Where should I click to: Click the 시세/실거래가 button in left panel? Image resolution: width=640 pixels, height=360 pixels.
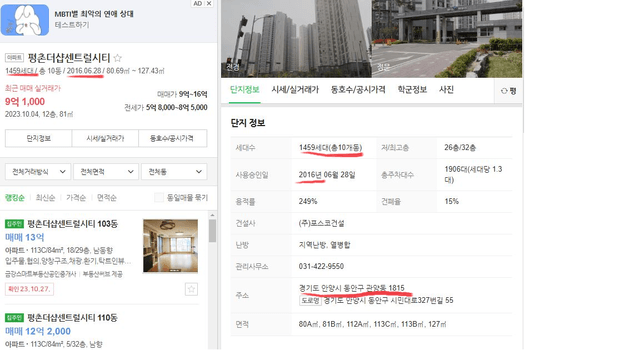pos(105,138)
